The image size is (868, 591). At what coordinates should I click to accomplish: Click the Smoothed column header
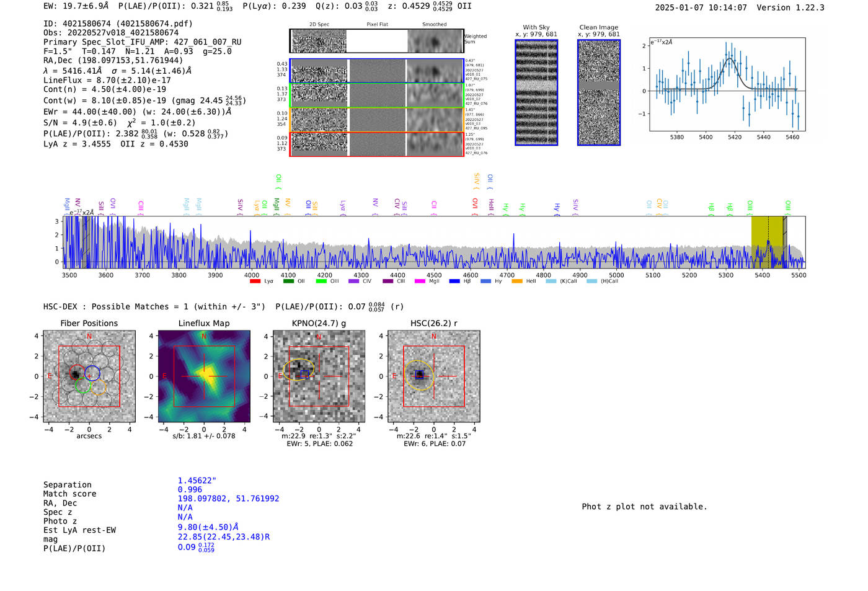434,25
